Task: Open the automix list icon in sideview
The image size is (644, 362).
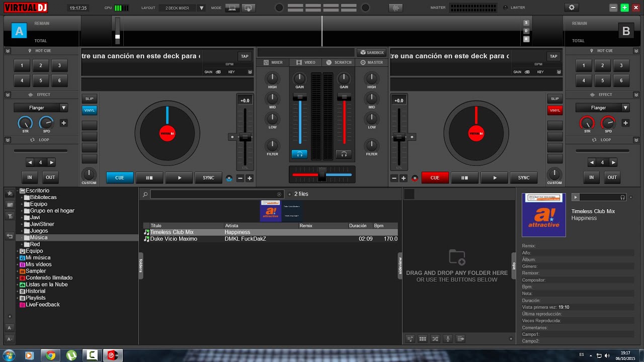Action: click(410, 339)
